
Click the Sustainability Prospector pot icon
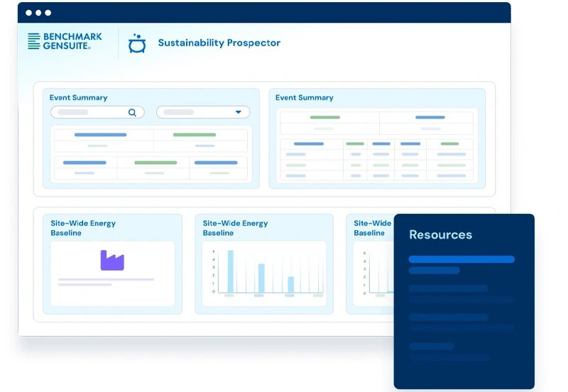point(137,43)
